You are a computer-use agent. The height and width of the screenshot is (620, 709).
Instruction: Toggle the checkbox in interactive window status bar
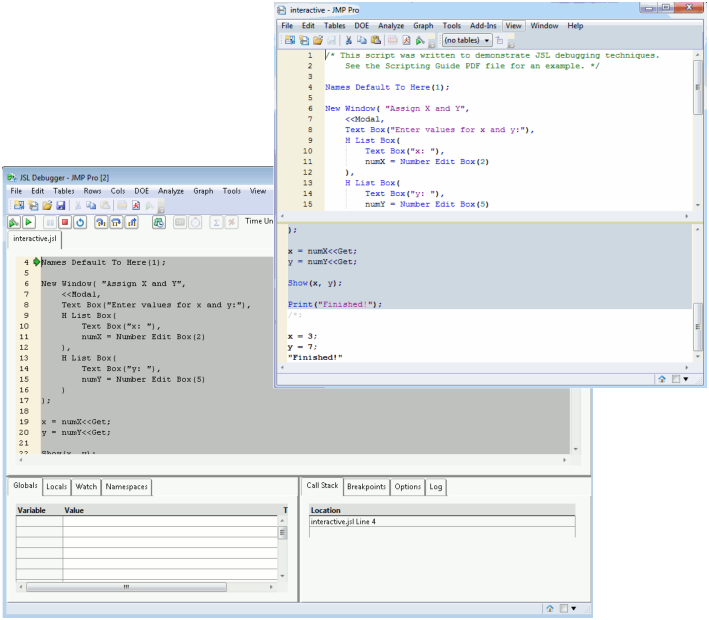pyautogui.click(x=675, y=379)
